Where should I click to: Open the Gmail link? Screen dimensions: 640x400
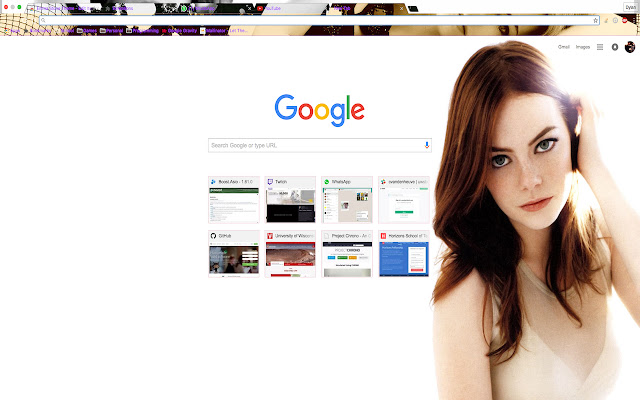tap(564, 47)
